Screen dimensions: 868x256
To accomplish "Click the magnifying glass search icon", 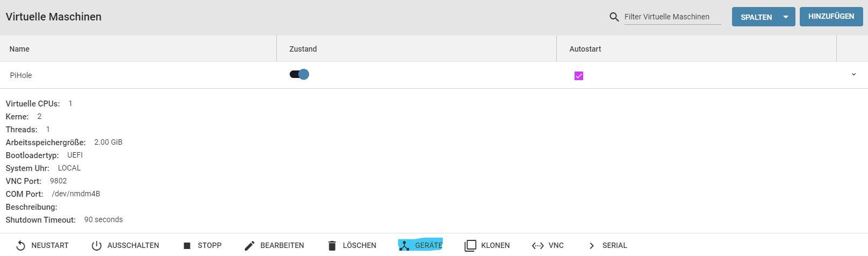I will (614, 17).
